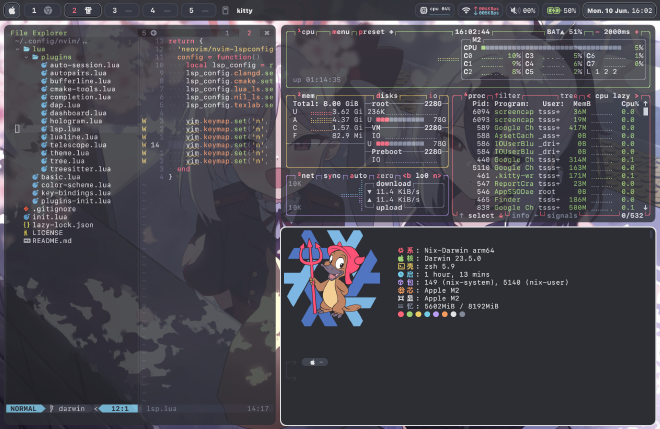Click the filter button in btop proc
The height and width of the screenshot is (429, 660).
(x=507, y=96)
